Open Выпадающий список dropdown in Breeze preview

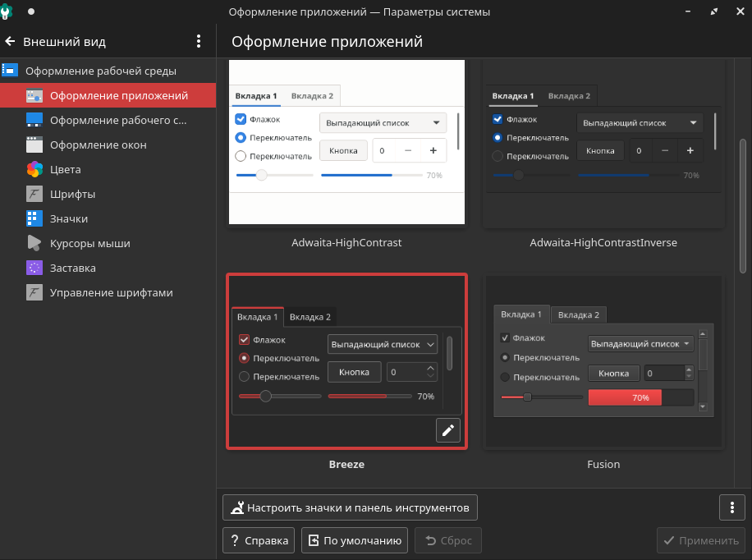tap(383, 345)
